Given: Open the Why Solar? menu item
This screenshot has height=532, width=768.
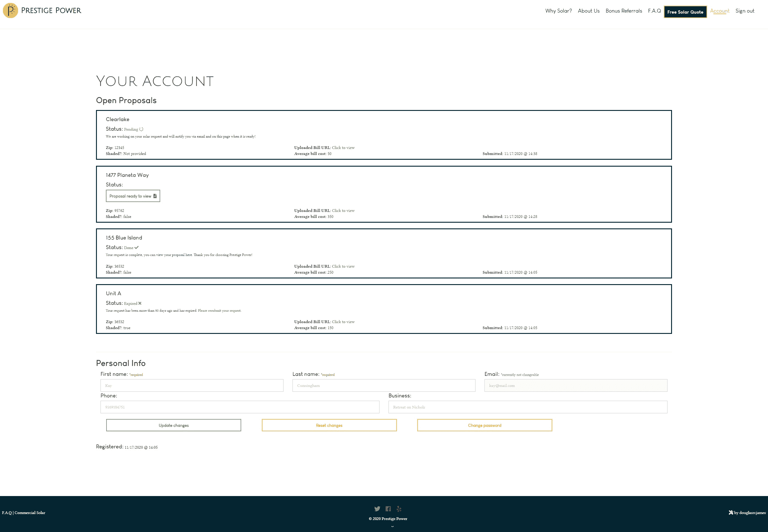Looking at the screenshot, I should tap(559, 11).
